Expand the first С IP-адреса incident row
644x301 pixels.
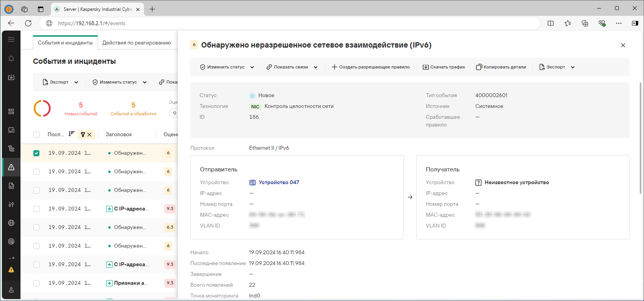[109, 209]
